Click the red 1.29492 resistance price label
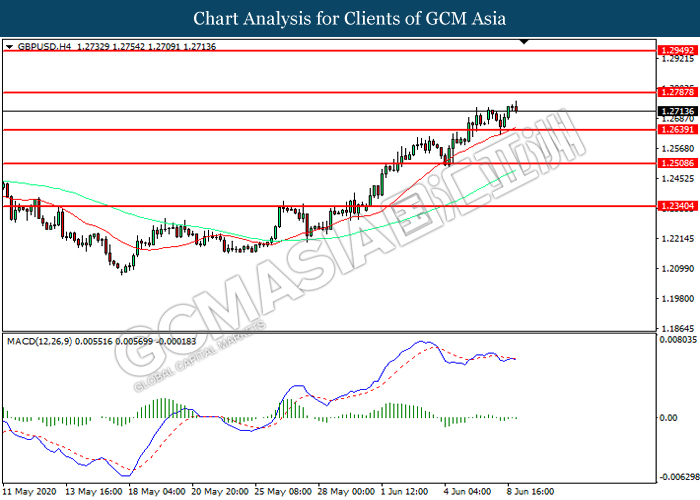The image size is (700, 500). click(x=677, y=50)
